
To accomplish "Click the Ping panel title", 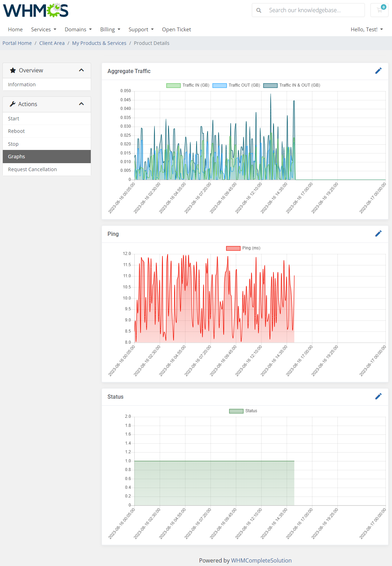I will 113,234.
